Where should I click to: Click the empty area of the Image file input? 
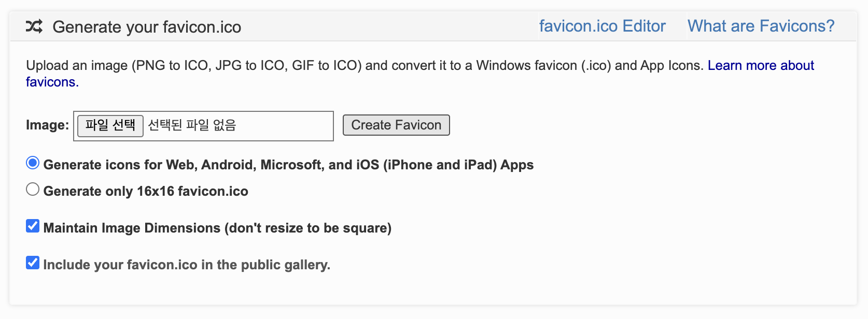tap(284, 126)
